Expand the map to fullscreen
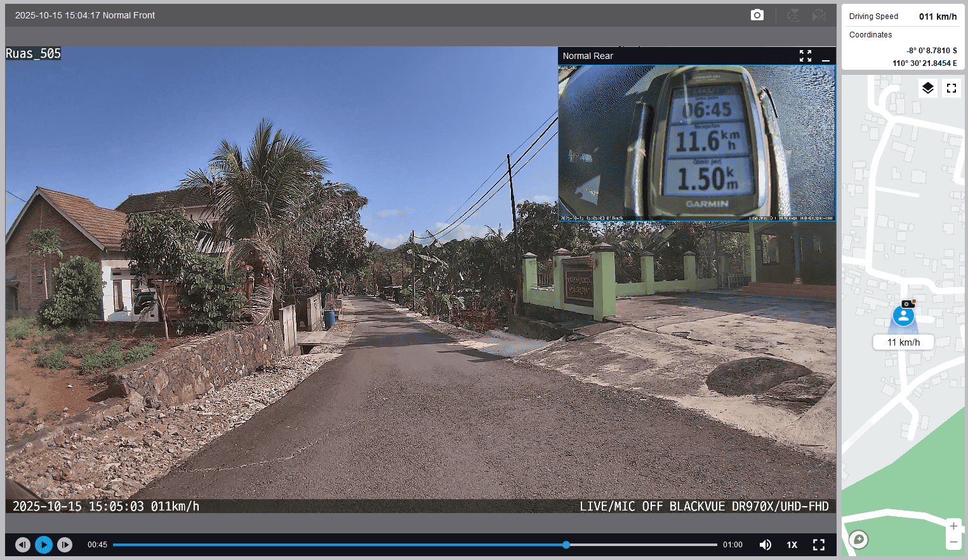Screen dimensions: 968x560 pos(951,88)
